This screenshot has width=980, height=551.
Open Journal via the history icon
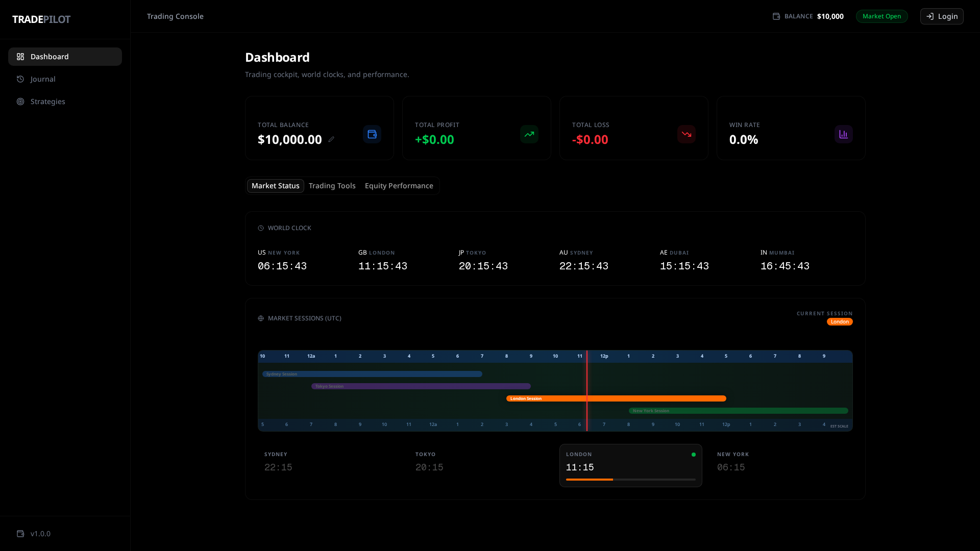click(x=20, y=79)
